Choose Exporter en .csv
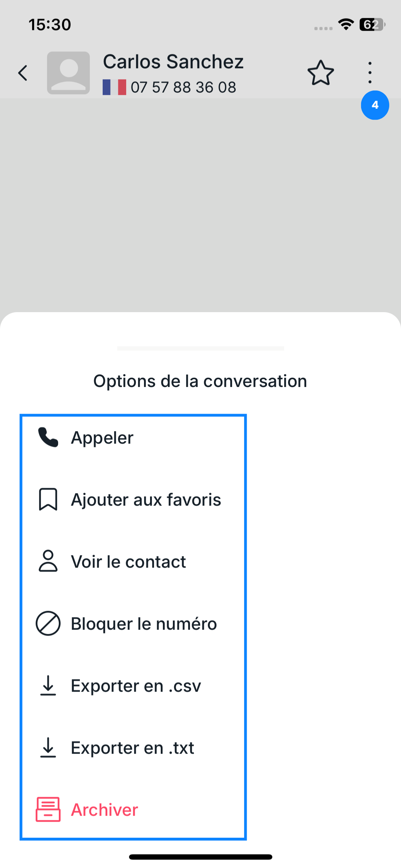 coord(136,686)
